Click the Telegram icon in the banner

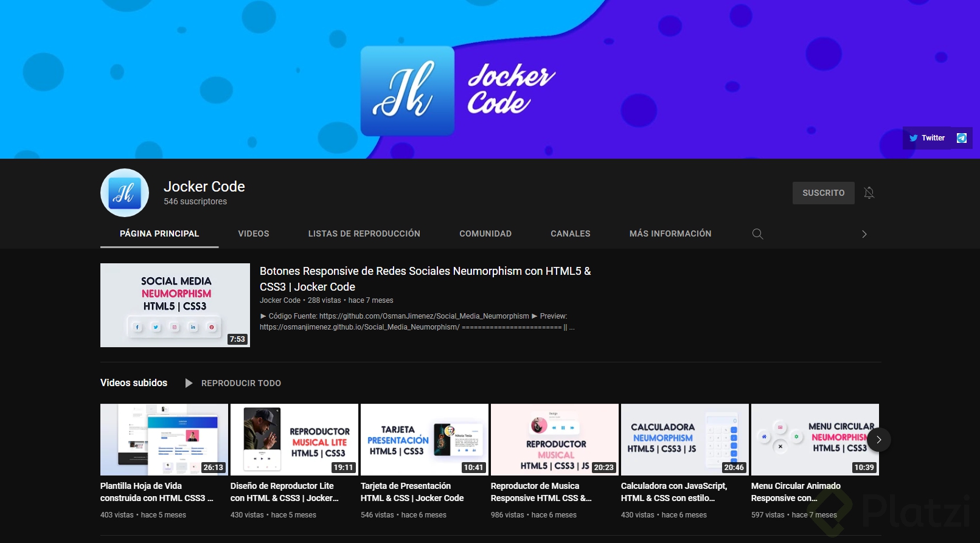click(x=962, y=138)
